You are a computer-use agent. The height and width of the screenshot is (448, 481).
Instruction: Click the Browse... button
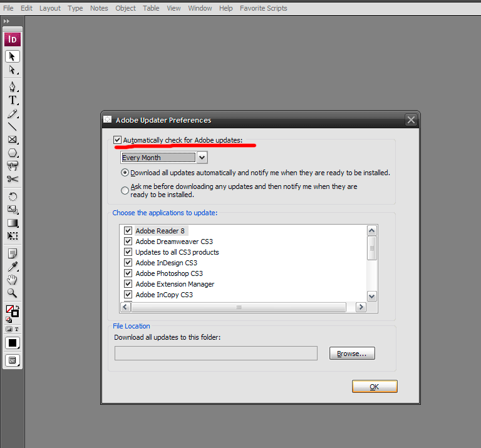352,354
